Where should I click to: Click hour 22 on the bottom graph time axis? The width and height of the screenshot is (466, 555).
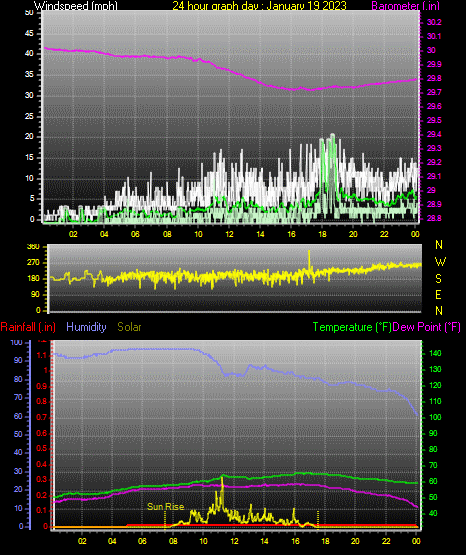[x=386, y=541]
